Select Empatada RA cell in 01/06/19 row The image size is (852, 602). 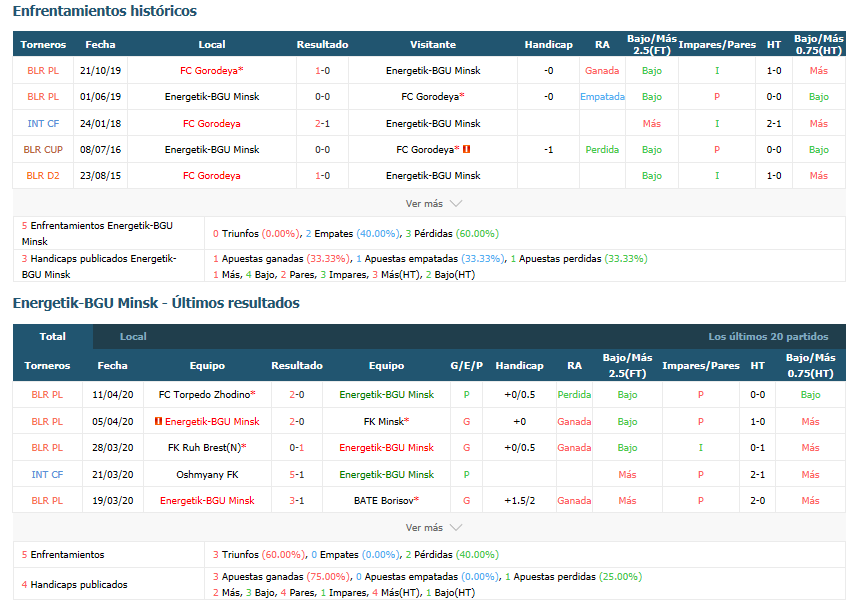click(x=602, y=97)
